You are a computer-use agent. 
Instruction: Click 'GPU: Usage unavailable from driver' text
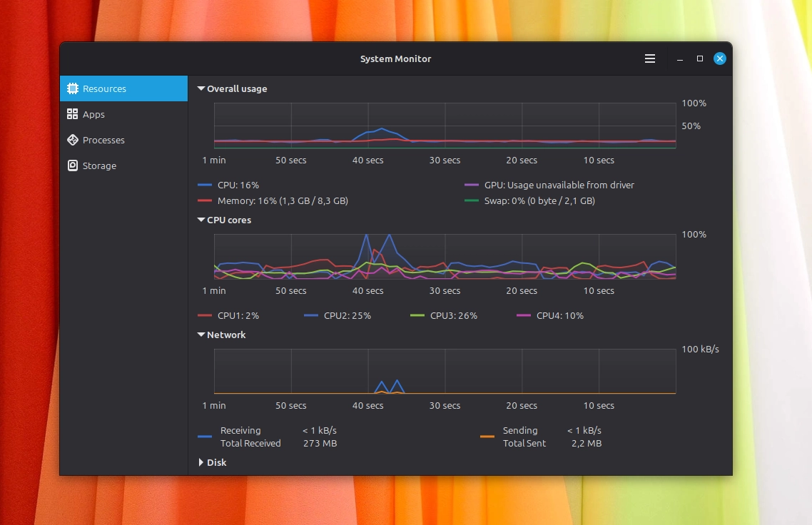tap(559, 185)
